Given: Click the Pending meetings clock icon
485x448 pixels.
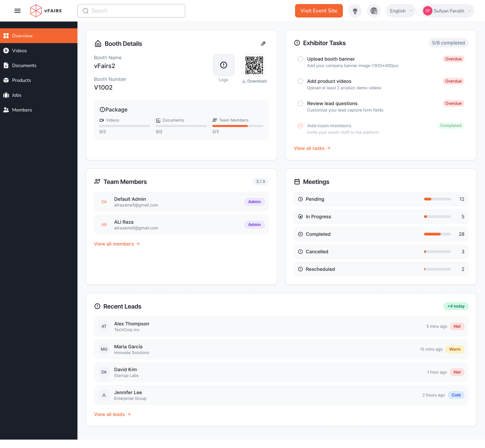Looking at the screenshot, I should 300,199.
